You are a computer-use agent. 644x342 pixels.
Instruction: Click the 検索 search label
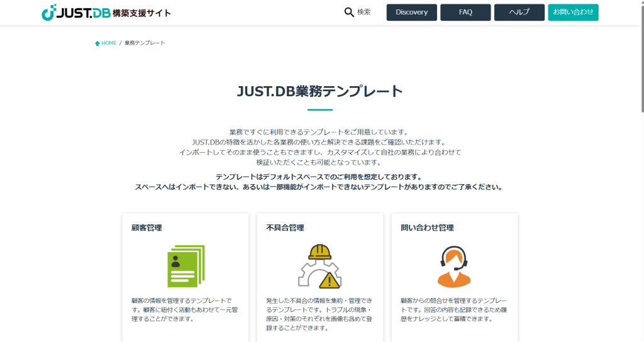point(364,13)
